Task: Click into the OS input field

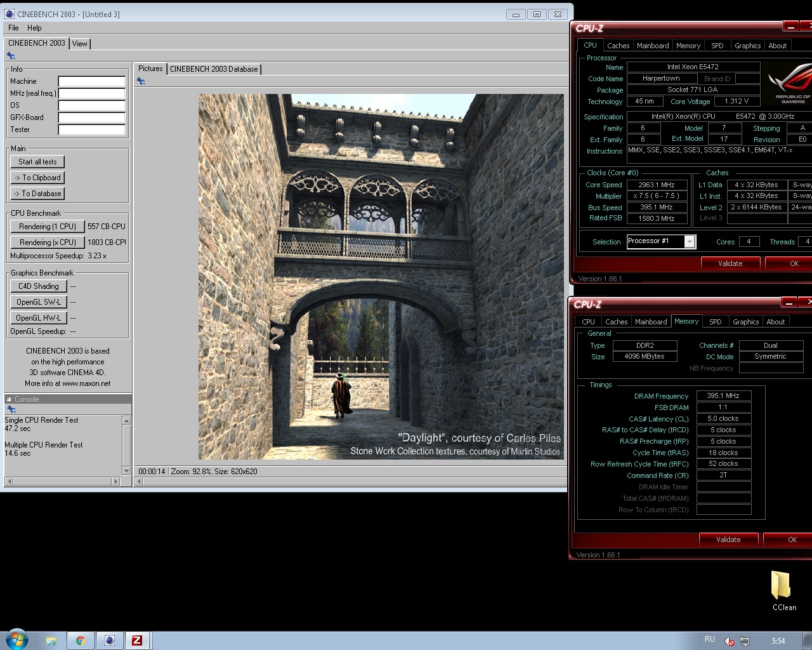Action: tap(92, 105)
